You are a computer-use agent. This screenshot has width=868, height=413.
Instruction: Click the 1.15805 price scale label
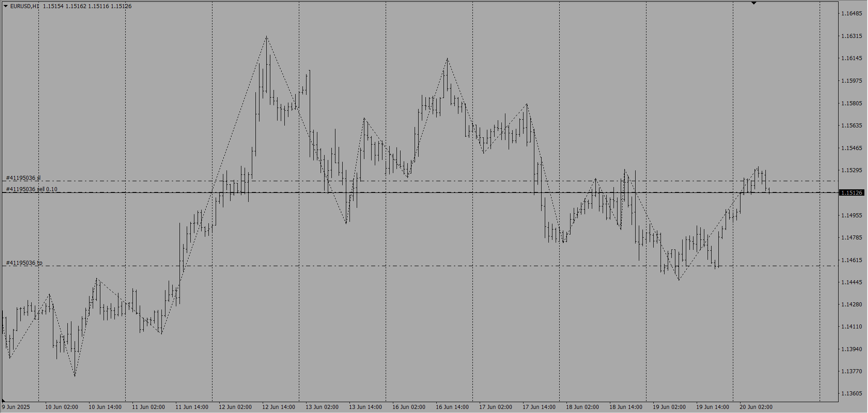coord(851,103)
